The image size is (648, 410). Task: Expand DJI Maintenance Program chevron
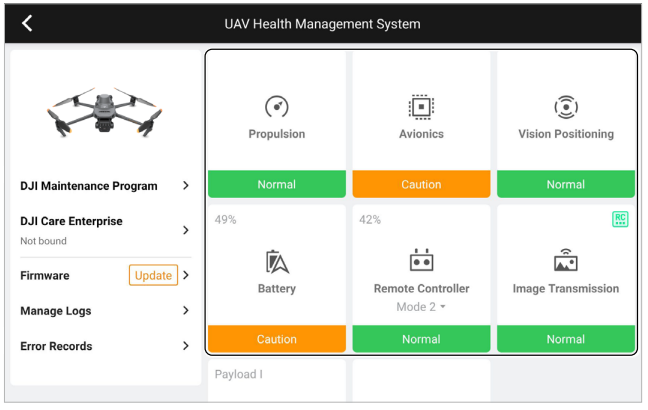pyautogui.click(x=186, y=186)
